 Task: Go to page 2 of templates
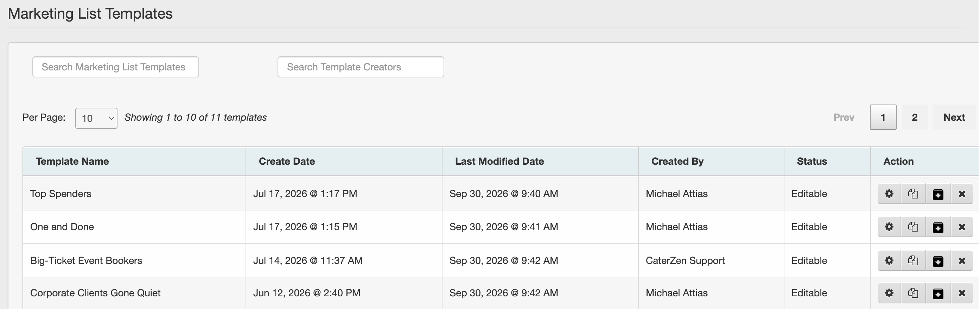(x=915, y=117)
